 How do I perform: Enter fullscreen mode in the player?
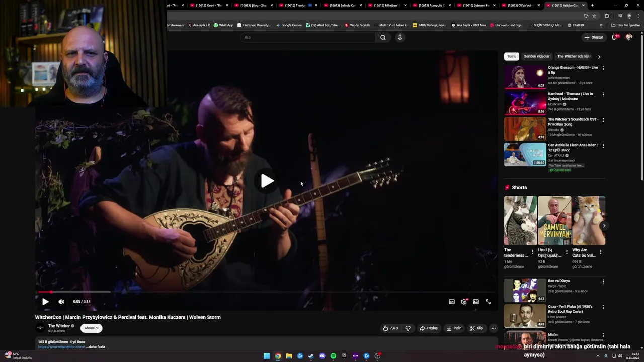click(488, 302)
